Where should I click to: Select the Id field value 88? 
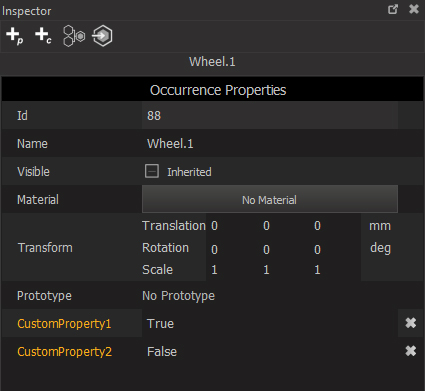270,115
